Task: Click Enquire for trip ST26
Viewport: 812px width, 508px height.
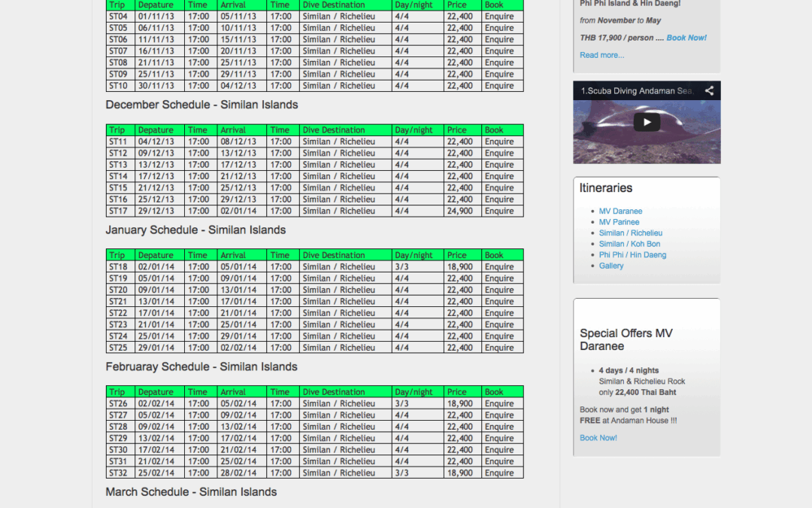Action: click(499, 403)
